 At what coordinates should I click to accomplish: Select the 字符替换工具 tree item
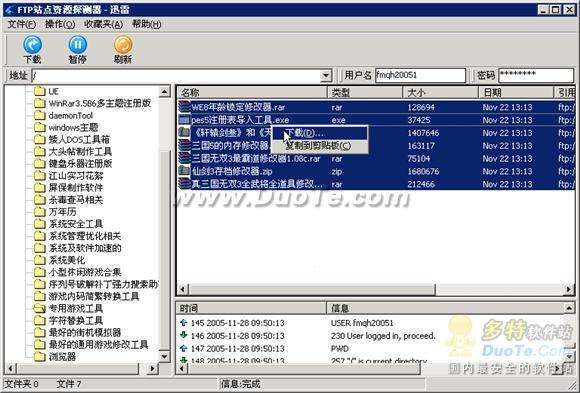pyautogui.click(x=76, y=320)
